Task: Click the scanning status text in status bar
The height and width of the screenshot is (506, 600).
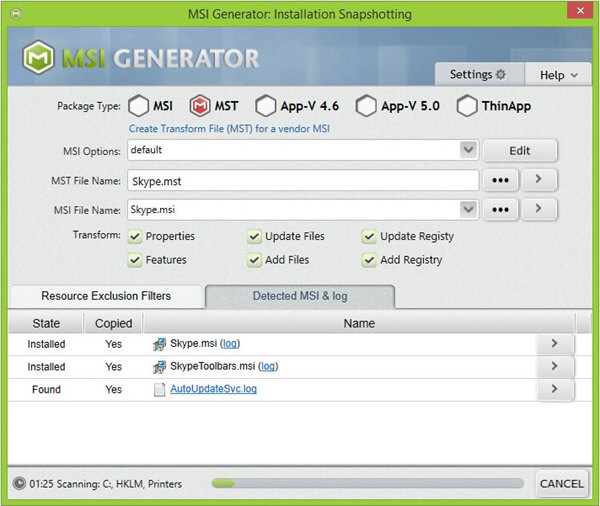Action: [106, 484]
